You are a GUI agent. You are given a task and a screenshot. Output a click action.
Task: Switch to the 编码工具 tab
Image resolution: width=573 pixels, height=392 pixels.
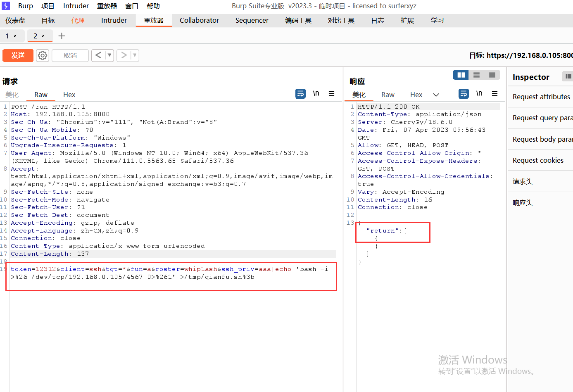pyautogui.click(x=298, y=20)
